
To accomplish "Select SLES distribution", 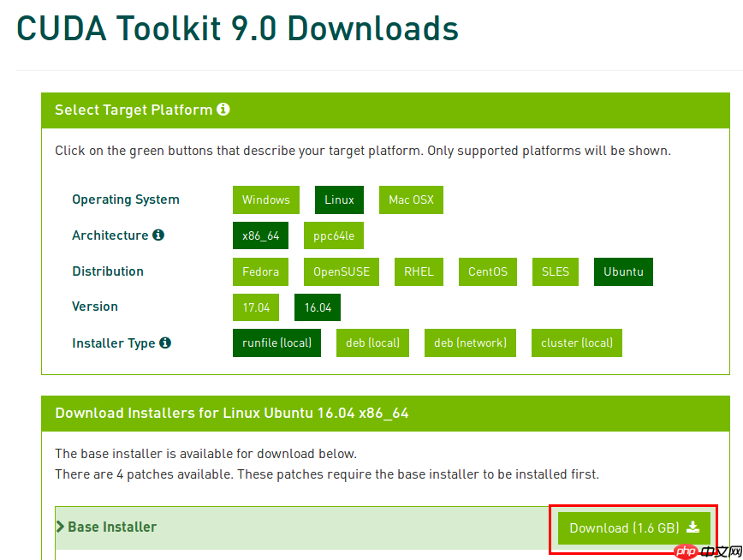I will pos(556,271).
